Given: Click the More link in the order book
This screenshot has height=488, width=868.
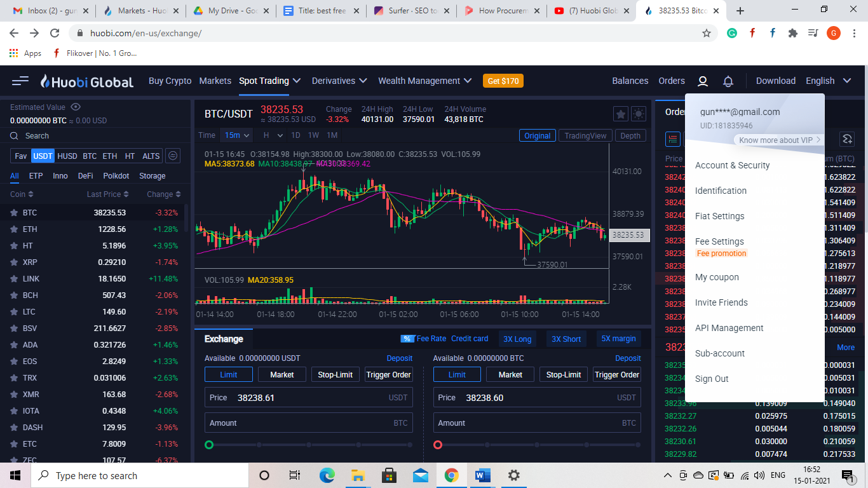Looking at the screenshot, I should (846, 348).
